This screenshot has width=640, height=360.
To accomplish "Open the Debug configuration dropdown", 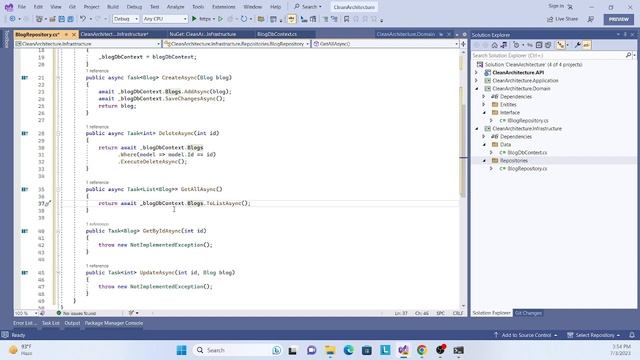I will pos(126,19).
